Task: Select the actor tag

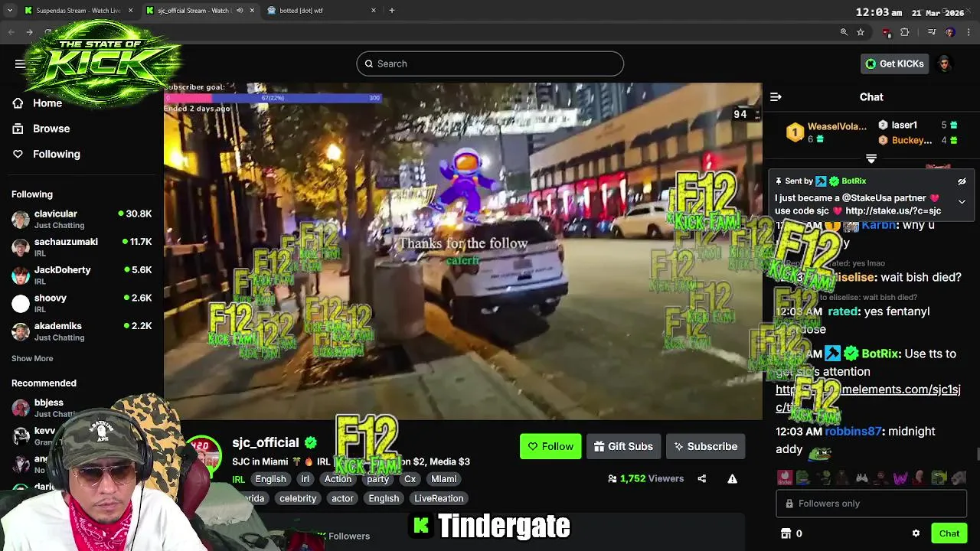Action: tap(342, 498)
